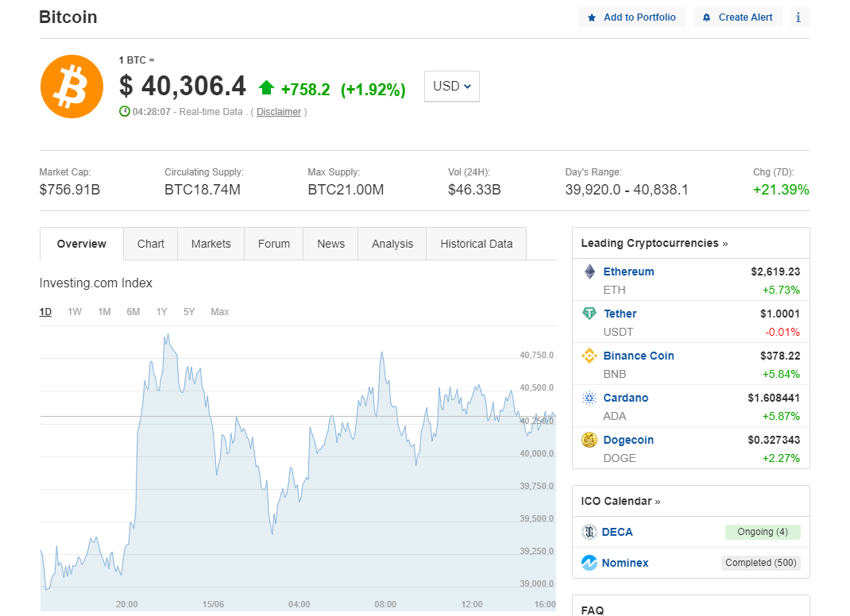Viewport: 850px width, 616px height.
Task: Open the Cardano link
Action: [625, 398]
